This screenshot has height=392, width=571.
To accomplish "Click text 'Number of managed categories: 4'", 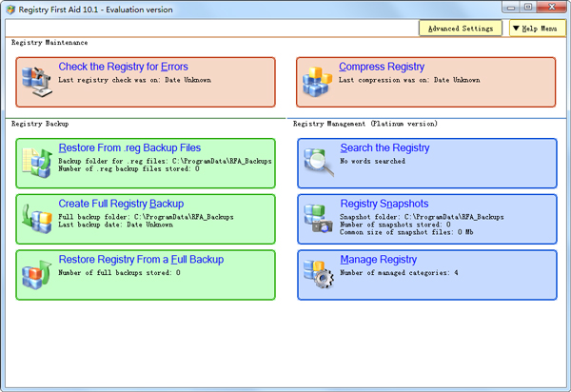I will pos(399,273).
